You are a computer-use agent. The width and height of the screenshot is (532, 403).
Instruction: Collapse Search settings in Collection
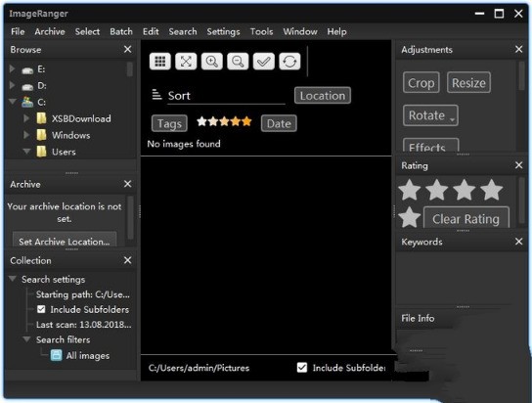[x=13, y=279]
